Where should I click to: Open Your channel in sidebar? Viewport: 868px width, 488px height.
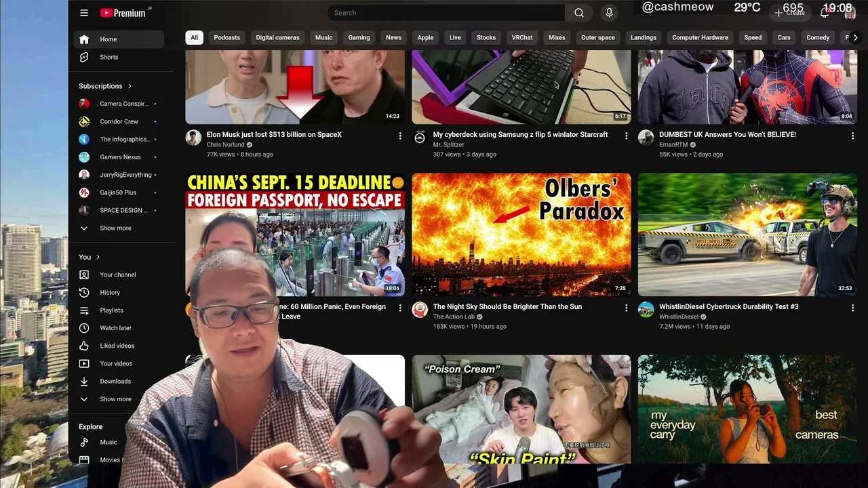coord(119,274)
